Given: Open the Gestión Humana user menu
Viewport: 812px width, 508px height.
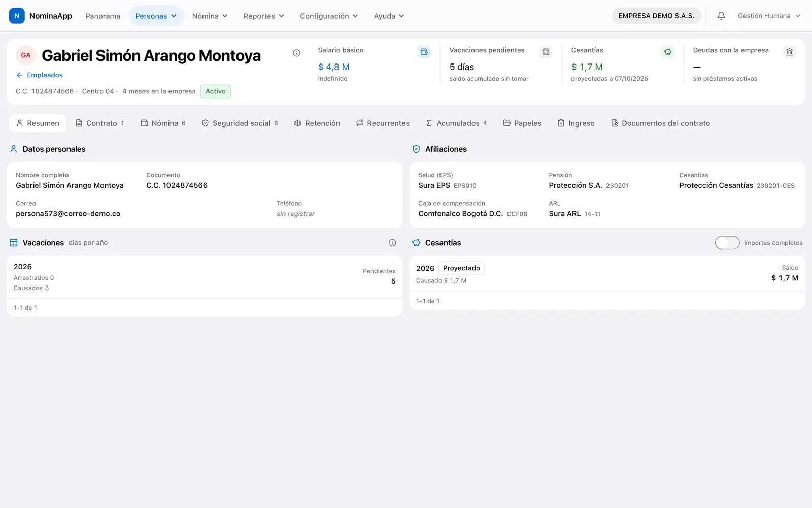Looking at the screenshot, I should pyautogui.click(x=769, y=16).
